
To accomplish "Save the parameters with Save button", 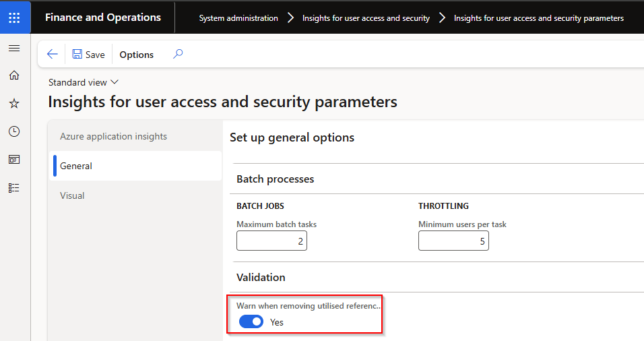I will click(88, 55).
